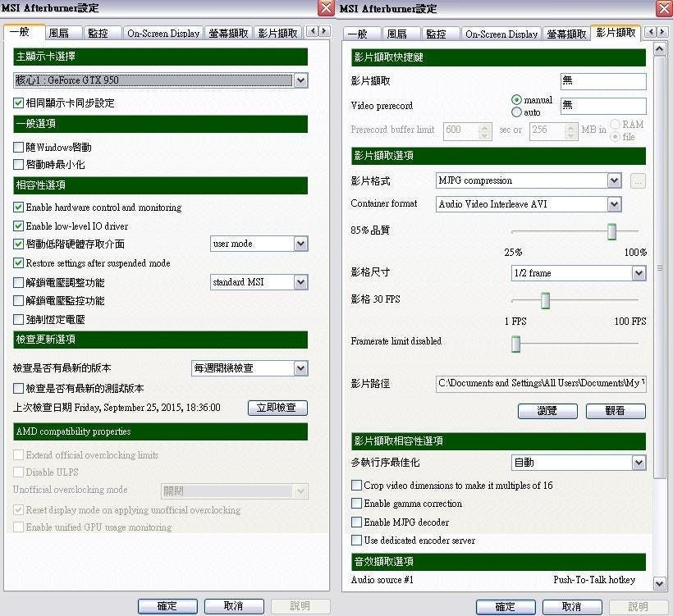Click 確定 in the left window
The image size is (673, 616).
[167, 606]
